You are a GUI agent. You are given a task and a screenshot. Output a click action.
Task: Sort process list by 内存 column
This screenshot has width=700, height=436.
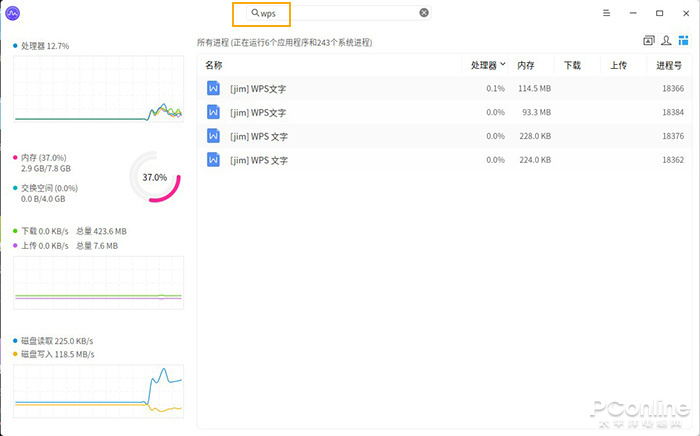point(525,65)
